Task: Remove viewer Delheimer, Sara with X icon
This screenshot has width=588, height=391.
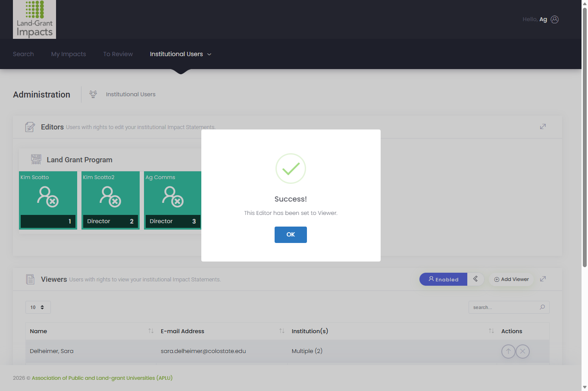Action: (523, 351)
